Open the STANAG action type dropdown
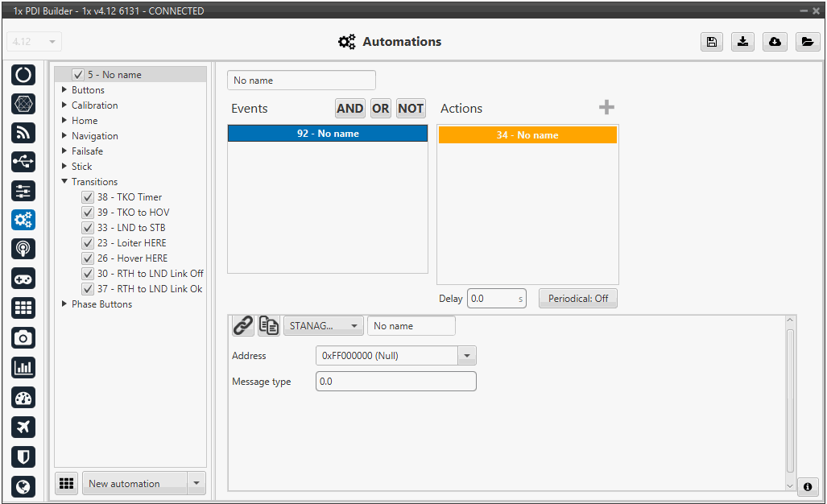The width and height of the screenshot is (827, 504). click(323, 326)
